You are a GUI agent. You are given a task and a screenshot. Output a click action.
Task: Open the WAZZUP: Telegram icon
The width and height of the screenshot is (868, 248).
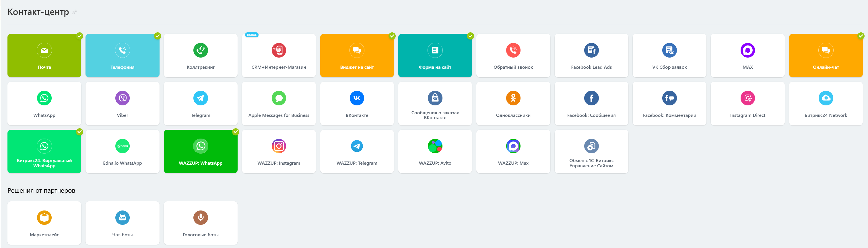357,146
